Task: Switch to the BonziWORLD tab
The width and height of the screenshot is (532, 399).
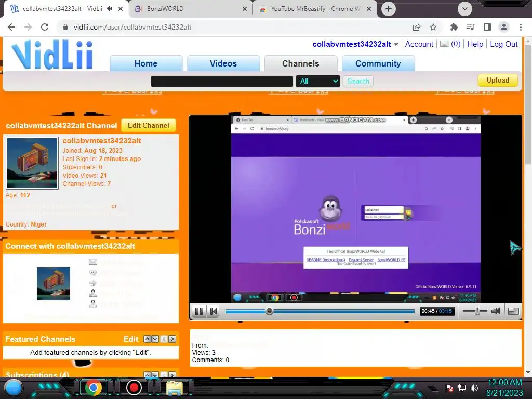Action: click(191, 9)
